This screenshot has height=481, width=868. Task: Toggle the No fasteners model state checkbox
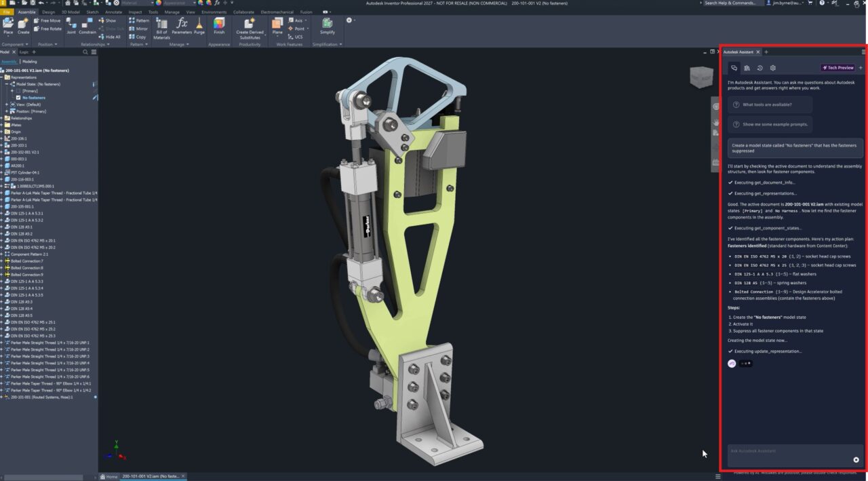pos(18,98)
